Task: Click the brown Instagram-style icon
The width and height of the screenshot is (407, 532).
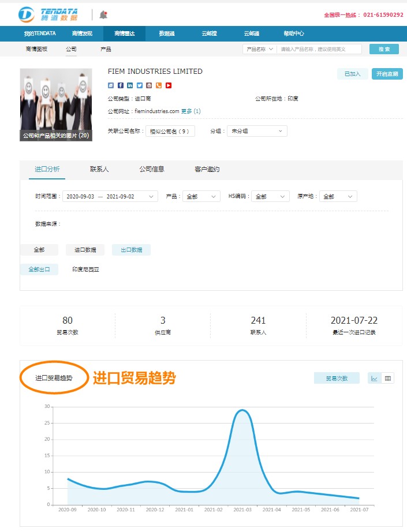Action: pos(149,85)
